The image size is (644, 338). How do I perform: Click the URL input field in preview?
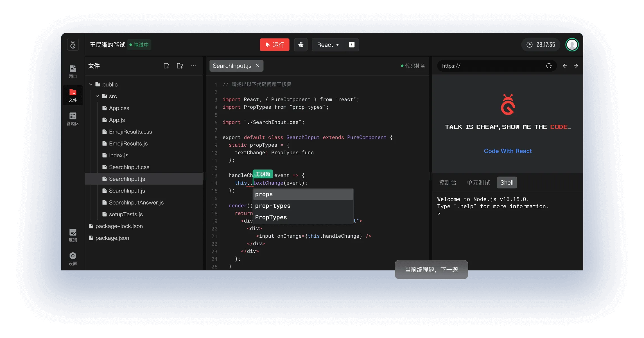[492, 65]
